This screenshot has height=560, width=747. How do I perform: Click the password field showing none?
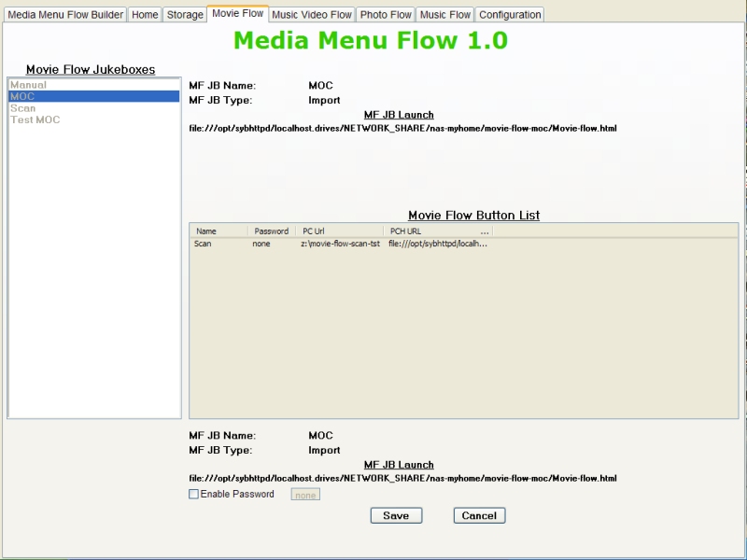tap(305, 495)
